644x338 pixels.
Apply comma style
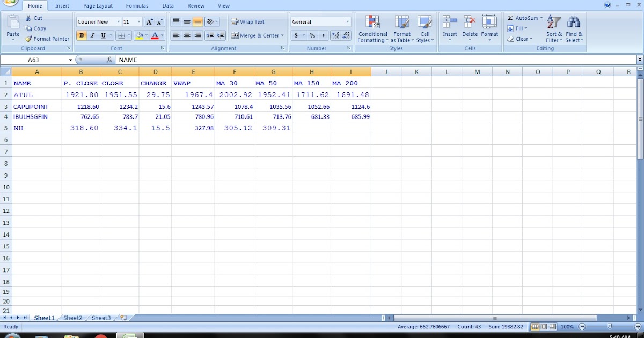pos(323,35)
